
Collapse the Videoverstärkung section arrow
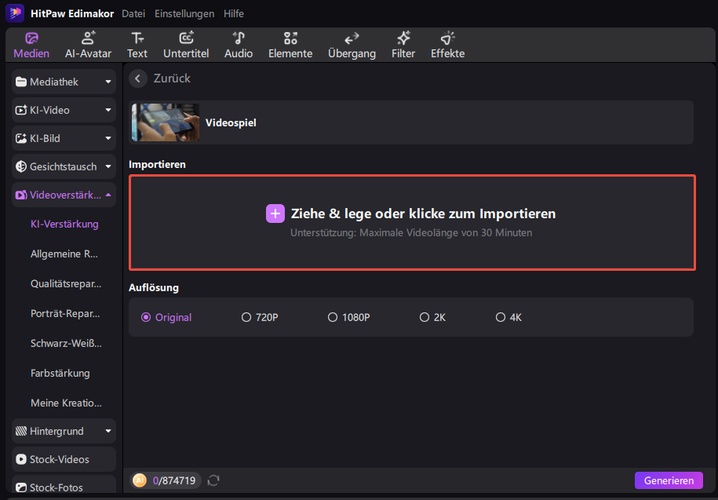(108, 195)
